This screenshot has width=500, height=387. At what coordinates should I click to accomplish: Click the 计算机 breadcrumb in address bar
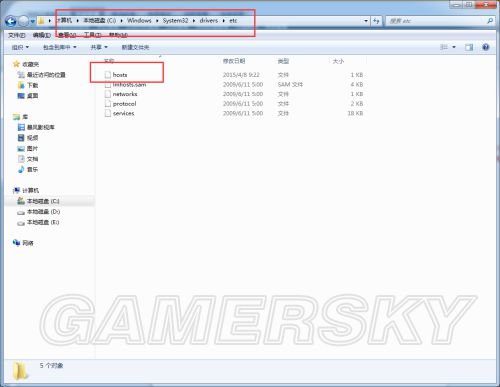pyautogui.click(x=64, y=21)
